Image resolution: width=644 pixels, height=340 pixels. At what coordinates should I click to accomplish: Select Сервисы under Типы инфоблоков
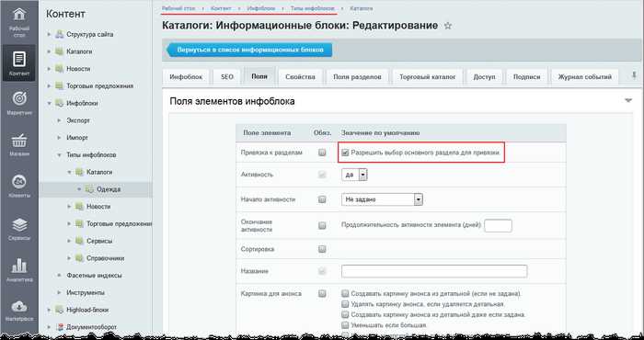click(x=99, y=241)
